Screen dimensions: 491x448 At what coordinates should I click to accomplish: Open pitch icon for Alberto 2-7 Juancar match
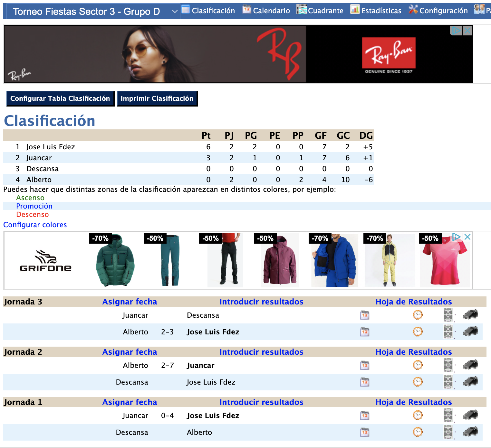tap(448, 365)
